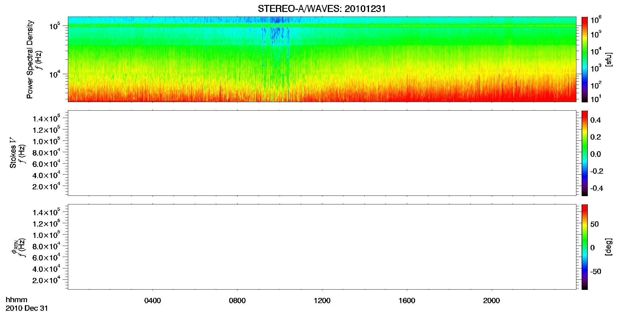Click the 2000 time tick label
644x332 pixels.
point(491,301)
